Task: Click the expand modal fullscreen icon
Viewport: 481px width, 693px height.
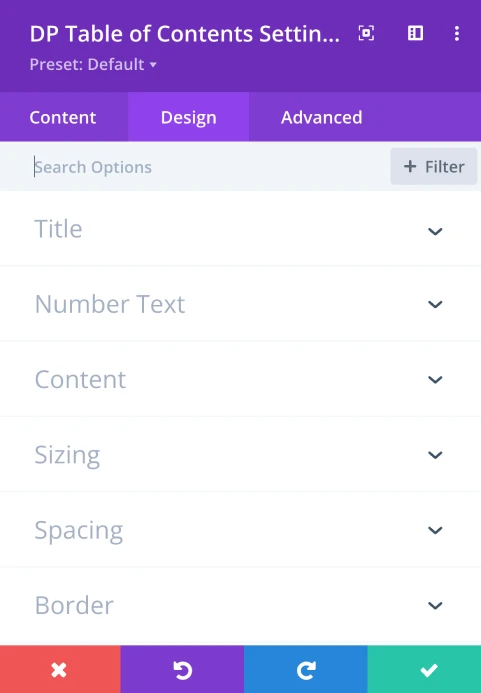Action: (x=366, y=33)
